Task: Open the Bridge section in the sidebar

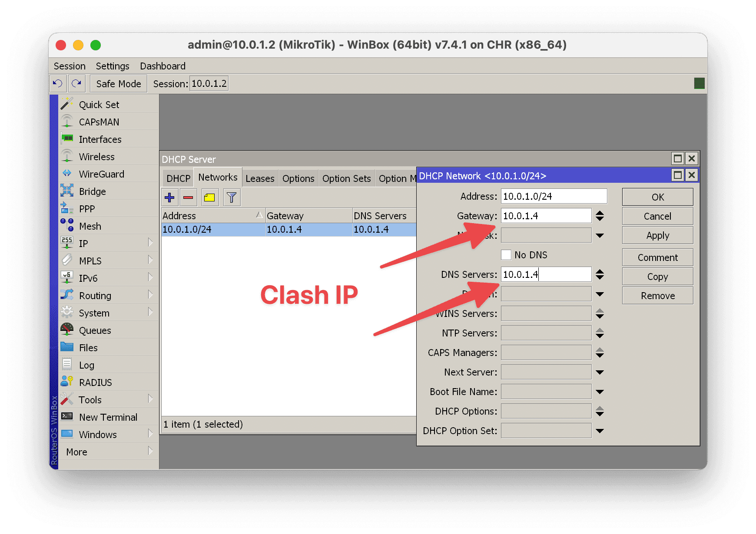Action: click(93, 191)
